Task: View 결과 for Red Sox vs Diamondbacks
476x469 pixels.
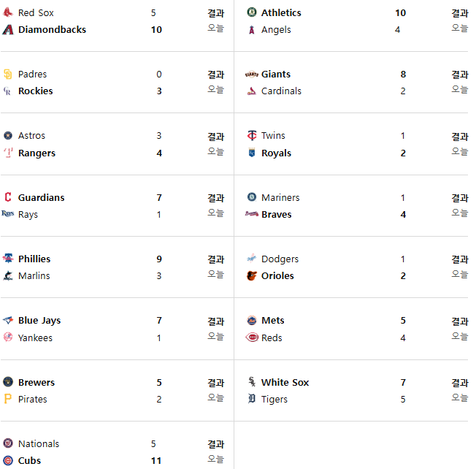Action: pos(216,13)
